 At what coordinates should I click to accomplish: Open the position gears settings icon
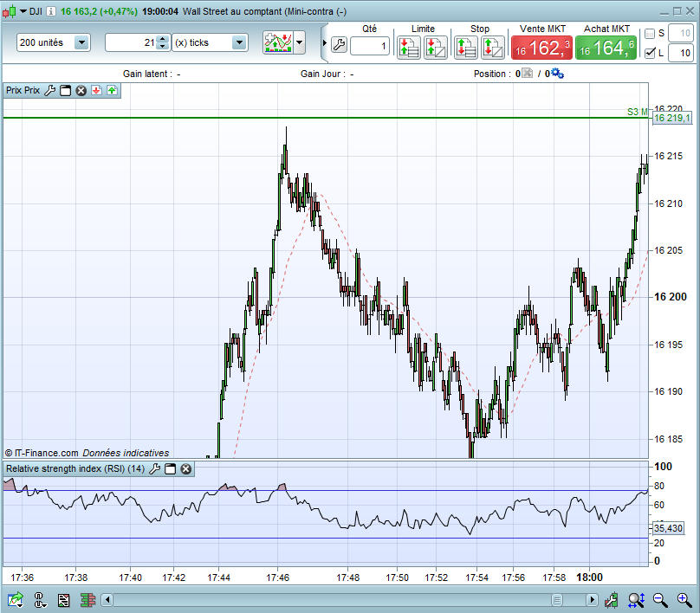click(558, 74)
